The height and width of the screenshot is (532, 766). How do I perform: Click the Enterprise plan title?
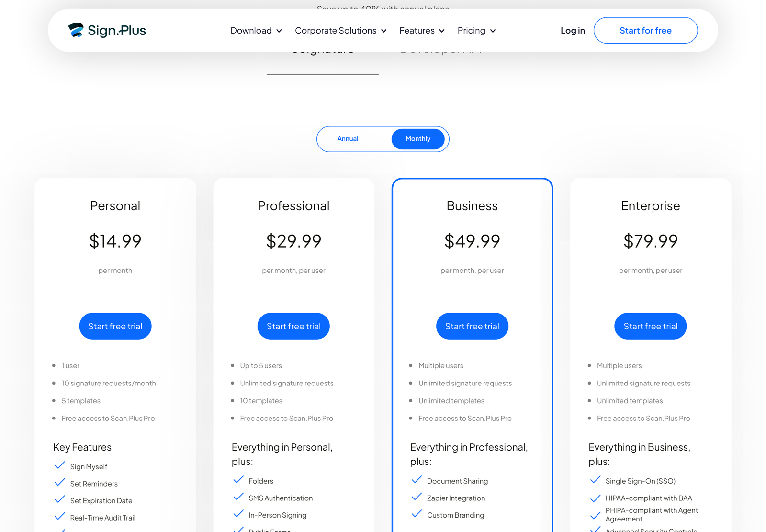[651, 206]
